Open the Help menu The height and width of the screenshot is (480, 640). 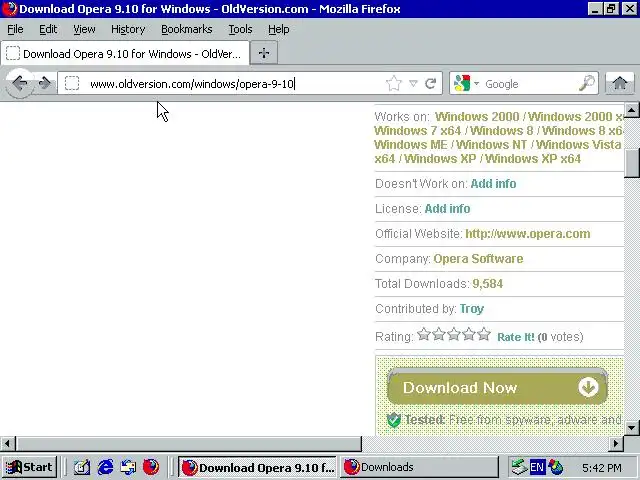pyautogui.click(x=279, y=29)
